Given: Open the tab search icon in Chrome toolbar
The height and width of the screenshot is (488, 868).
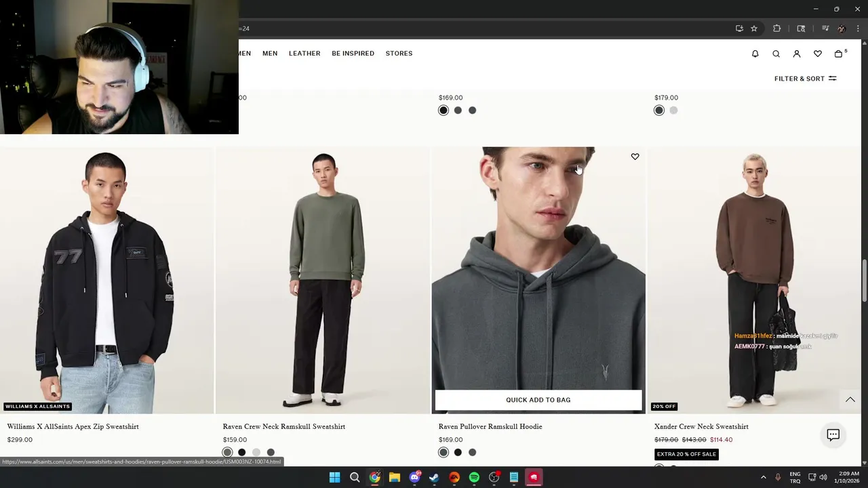Looking at the screenshot, I should (x=801, y=28).
